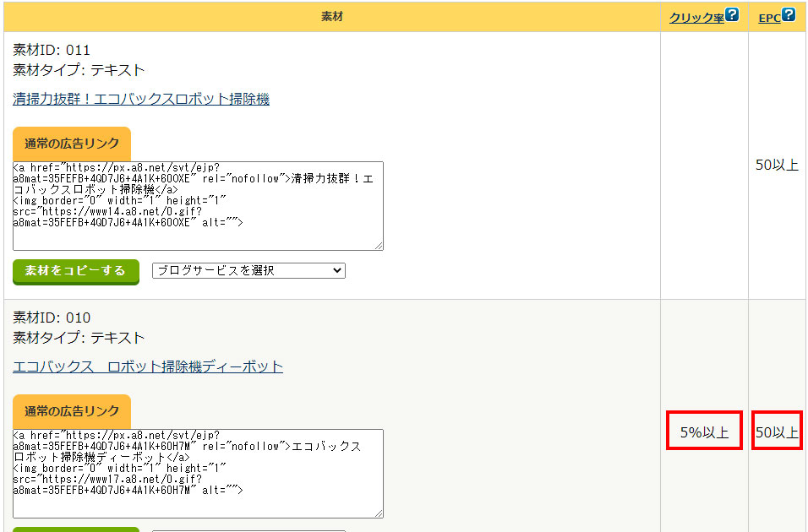Viewport: 808px width, 532px height.
Task: Click 素材タイプ: テキスト under 素材ID 010
Action: (79, 338)
